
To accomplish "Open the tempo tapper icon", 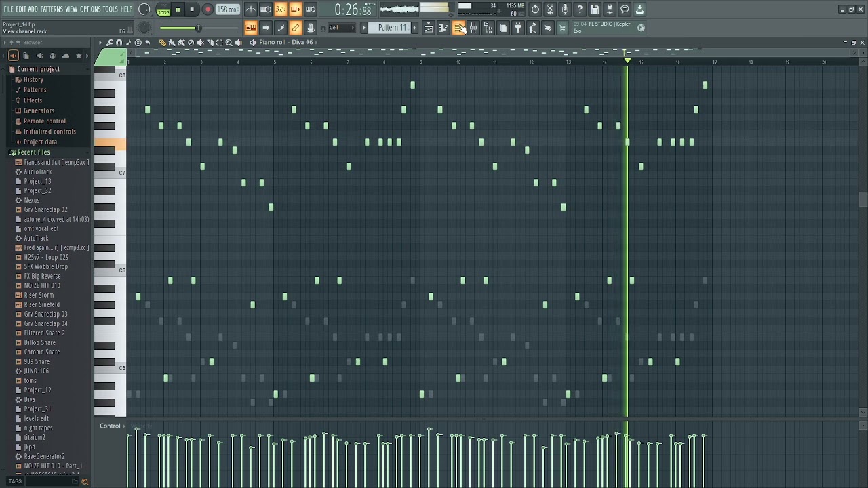I will pyautogui.click(x=533, y=28).
